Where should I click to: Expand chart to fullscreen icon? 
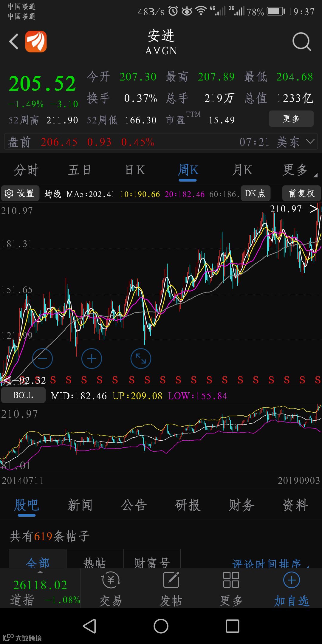[x=141, y=358]
